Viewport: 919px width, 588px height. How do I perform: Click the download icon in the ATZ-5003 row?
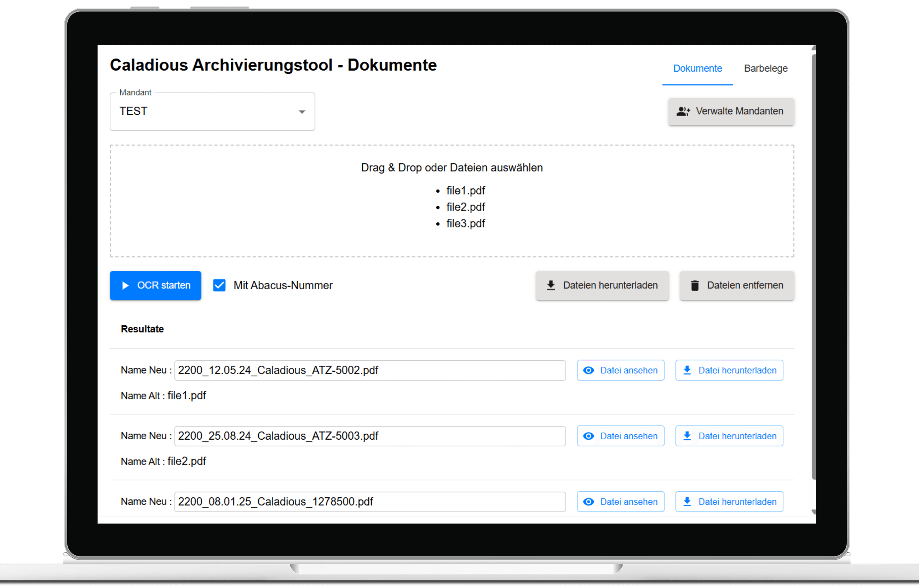[x=687, y=436]
